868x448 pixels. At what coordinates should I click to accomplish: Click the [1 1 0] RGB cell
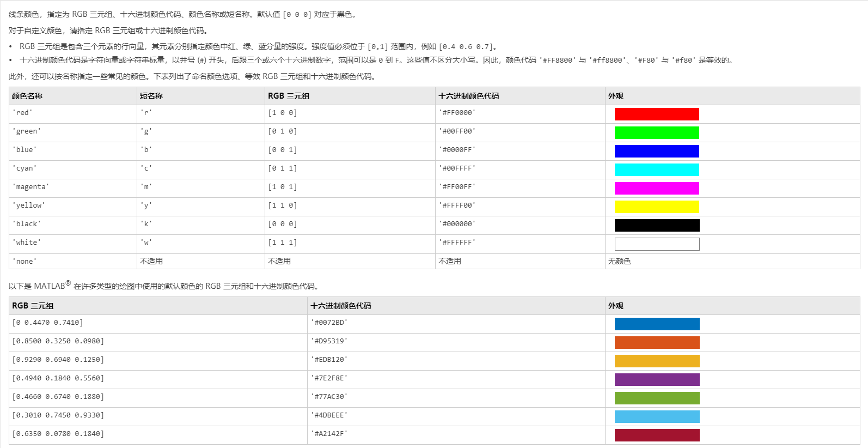pyautogui.click(x=350, y=207)
